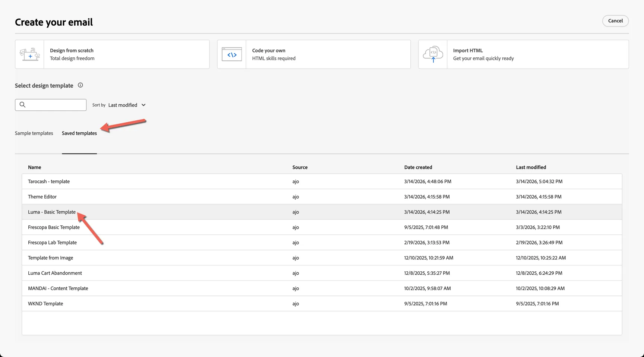Click date created 12/10/2025, 10:21:59 AM

click(429, 258)
